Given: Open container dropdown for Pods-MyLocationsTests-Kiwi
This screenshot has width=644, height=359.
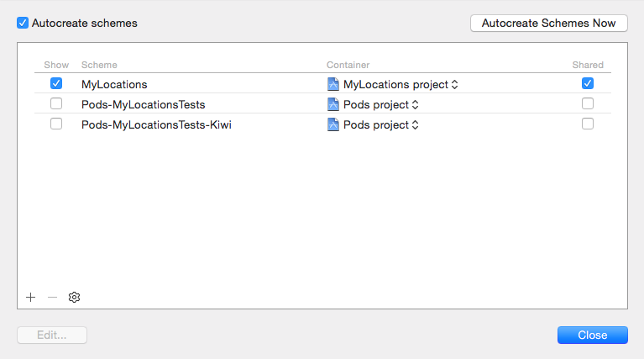Looking at the screenshot, I should [x=415, y=124].
